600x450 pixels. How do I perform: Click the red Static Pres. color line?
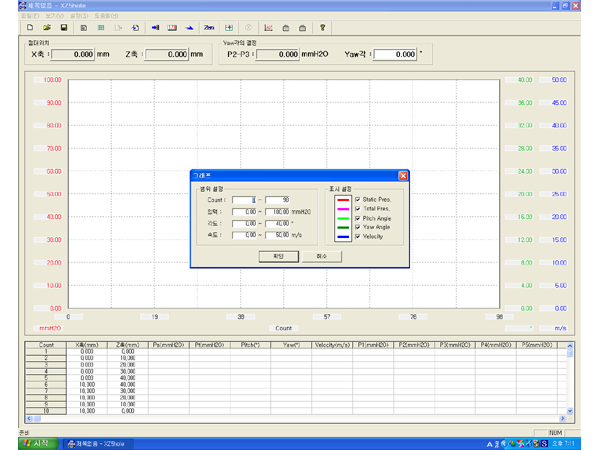coord(341,200)
